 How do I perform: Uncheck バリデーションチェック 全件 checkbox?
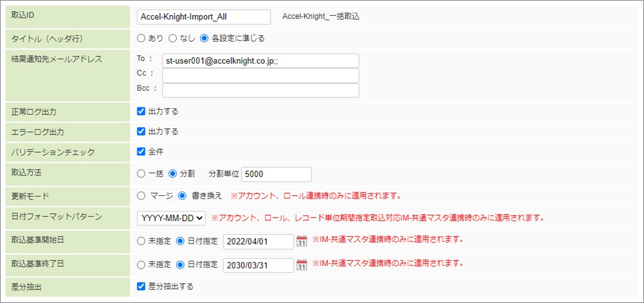(x=142, y=152)
